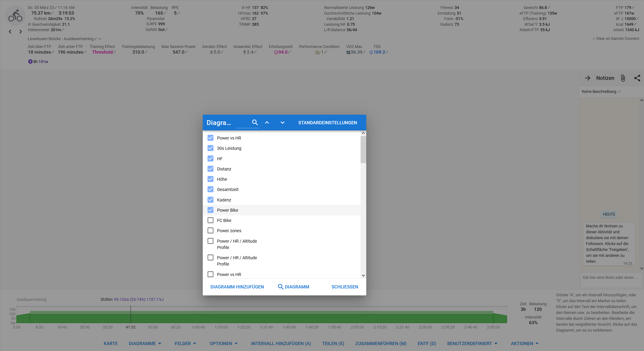Open the FELDER dropdown menu

(185, 344)
